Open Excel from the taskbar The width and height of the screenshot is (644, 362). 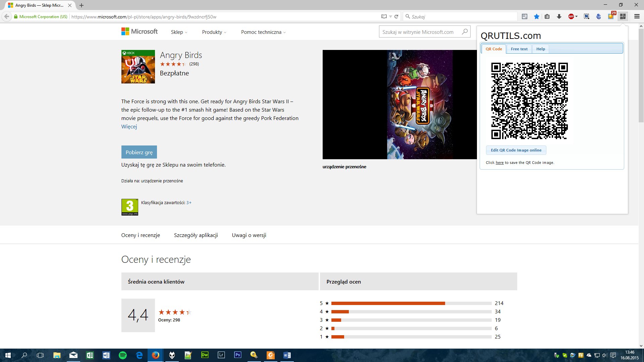click(x=90, y=355)
